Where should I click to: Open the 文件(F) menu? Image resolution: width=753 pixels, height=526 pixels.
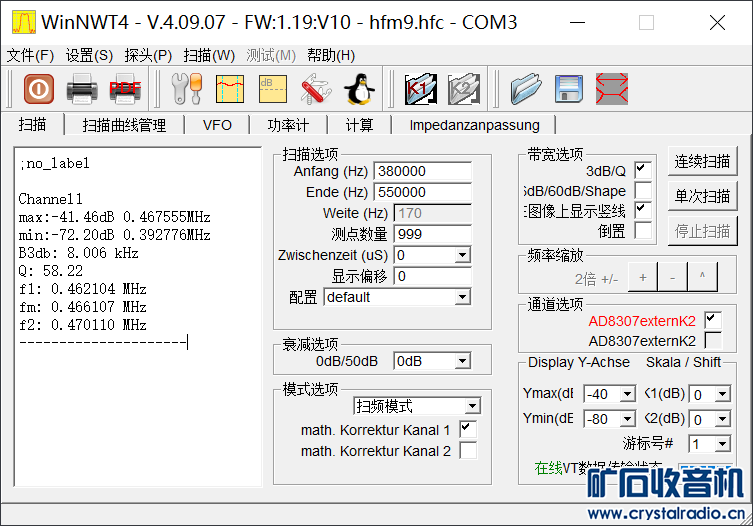pyautogui.click(x=30, y=56)
